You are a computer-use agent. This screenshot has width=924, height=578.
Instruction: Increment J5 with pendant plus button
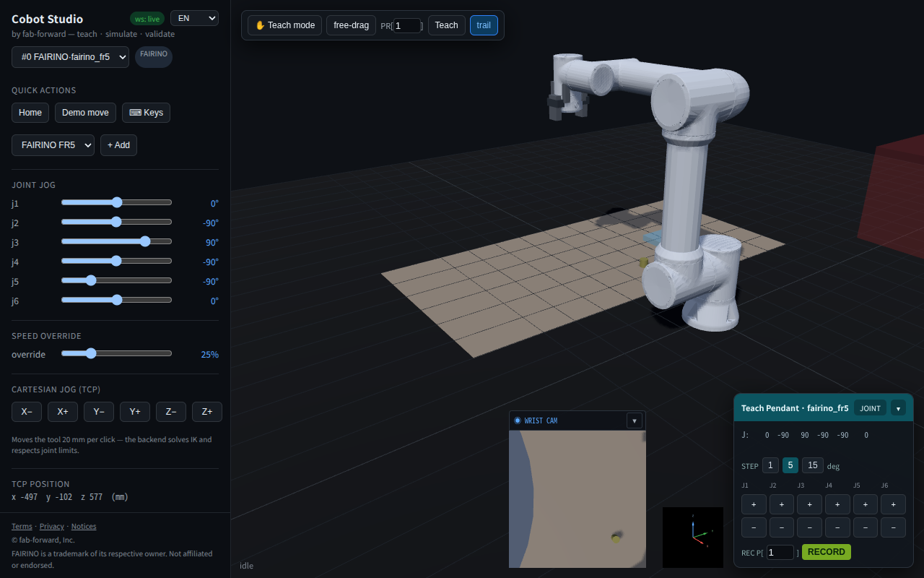(866, 504)
